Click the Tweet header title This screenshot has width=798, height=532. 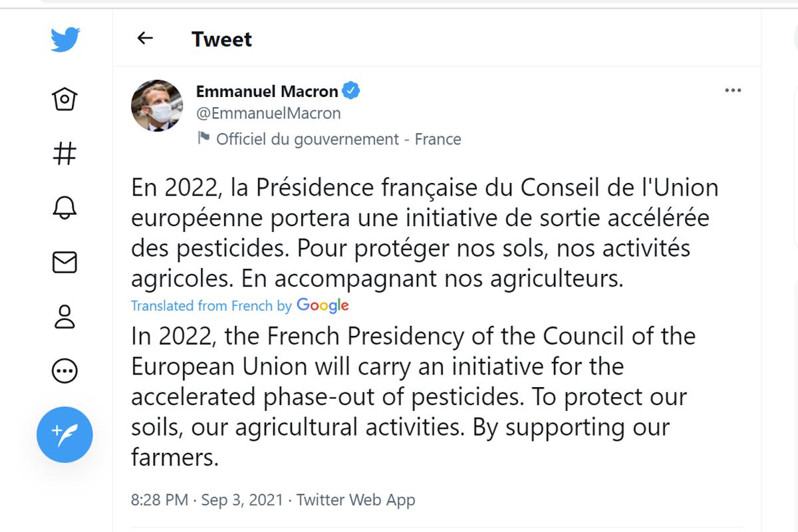[221, 39]
